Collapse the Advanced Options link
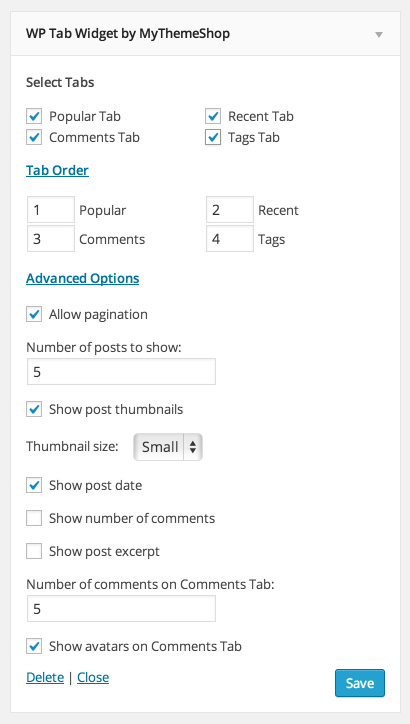The image size is (410, 724). click(x=83, y=278)
